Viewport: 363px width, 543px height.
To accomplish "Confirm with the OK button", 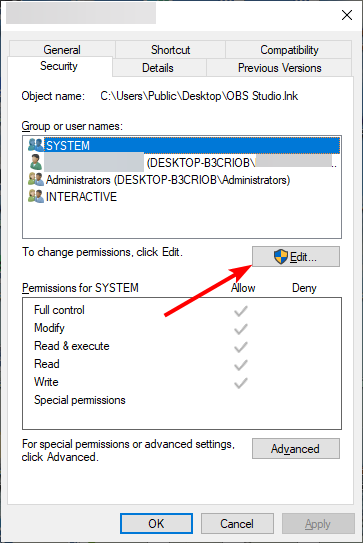I will [x=156, y=524].
